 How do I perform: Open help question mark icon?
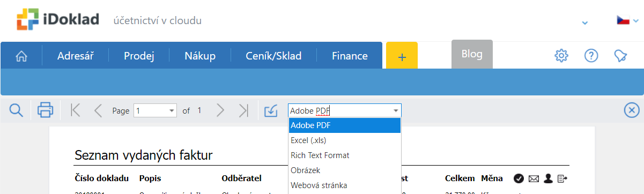pyautogui.click(x=591, y=55)
